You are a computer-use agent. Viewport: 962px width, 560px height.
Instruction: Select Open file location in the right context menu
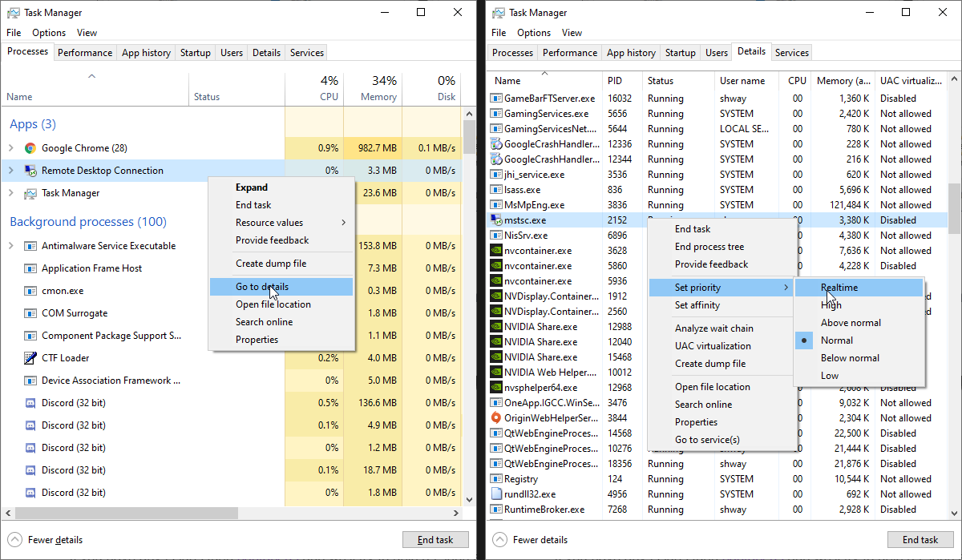tap(721, 387)
